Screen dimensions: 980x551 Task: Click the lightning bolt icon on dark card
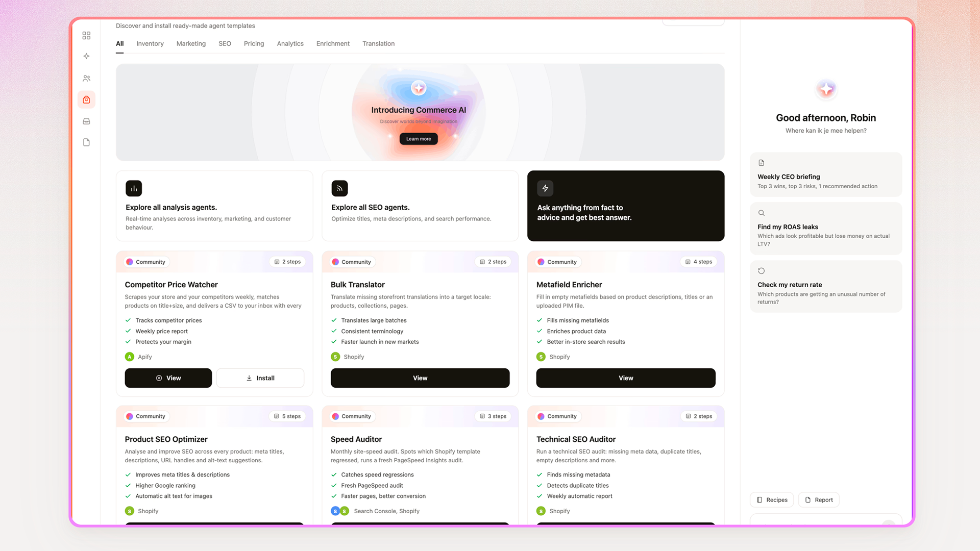(x=545, y=188)
